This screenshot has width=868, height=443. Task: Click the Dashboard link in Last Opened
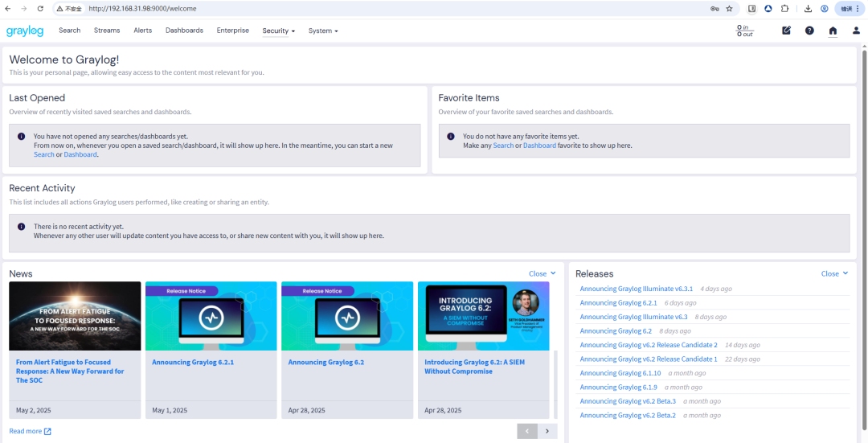click(80, 154)
